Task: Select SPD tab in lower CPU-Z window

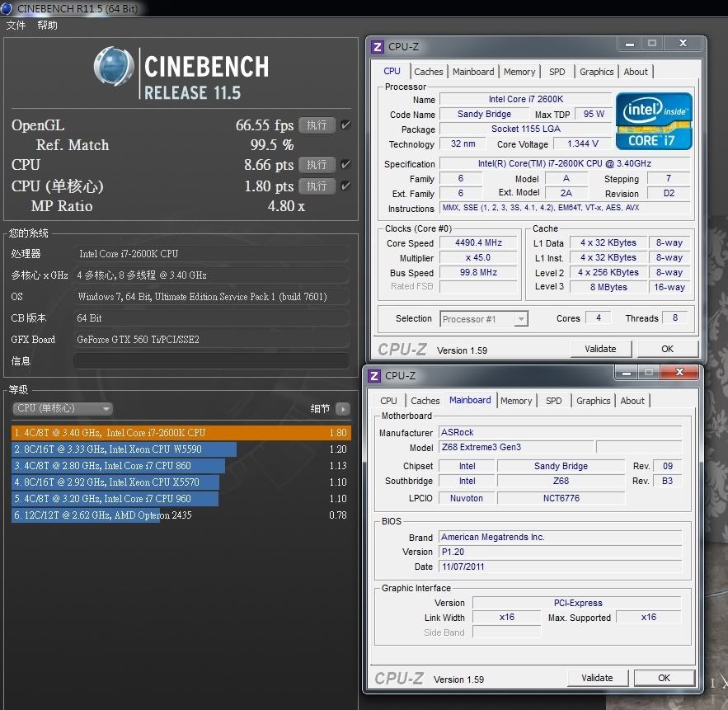Action: [553, 401]
